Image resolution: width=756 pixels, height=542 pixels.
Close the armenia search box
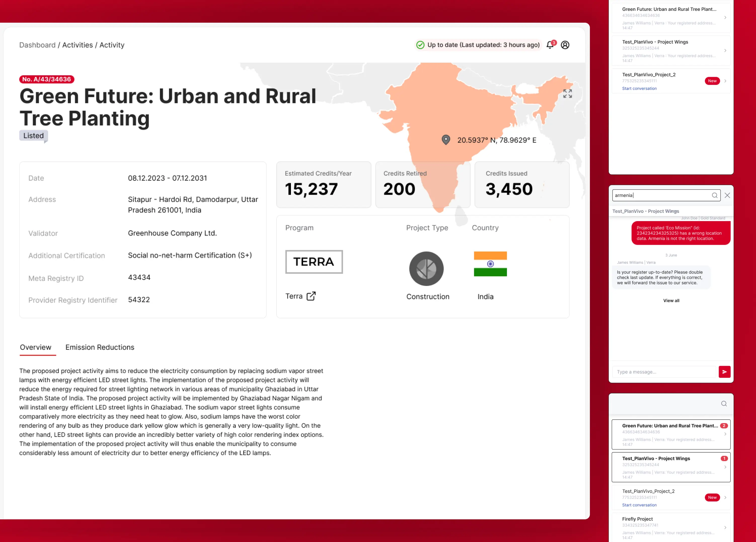(727, 195)
